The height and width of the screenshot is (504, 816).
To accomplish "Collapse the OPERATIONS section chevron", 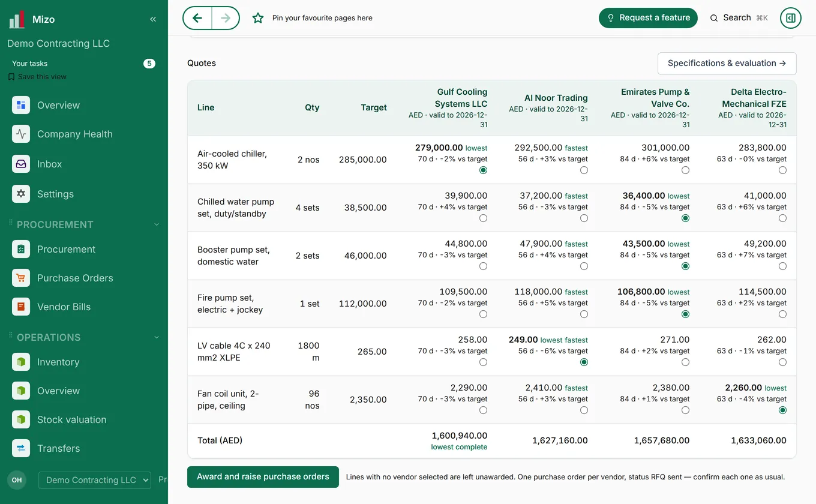I will click(x=157, y=337).
